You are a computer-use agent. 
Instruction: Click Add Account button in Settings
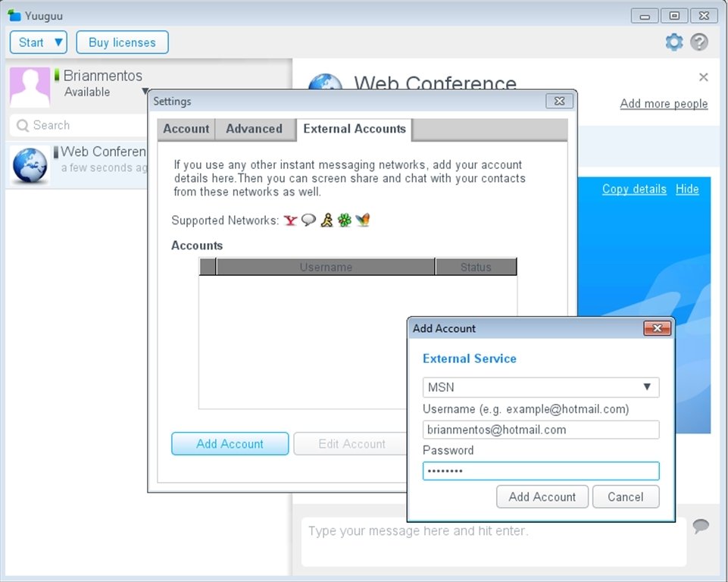[230, 443]
